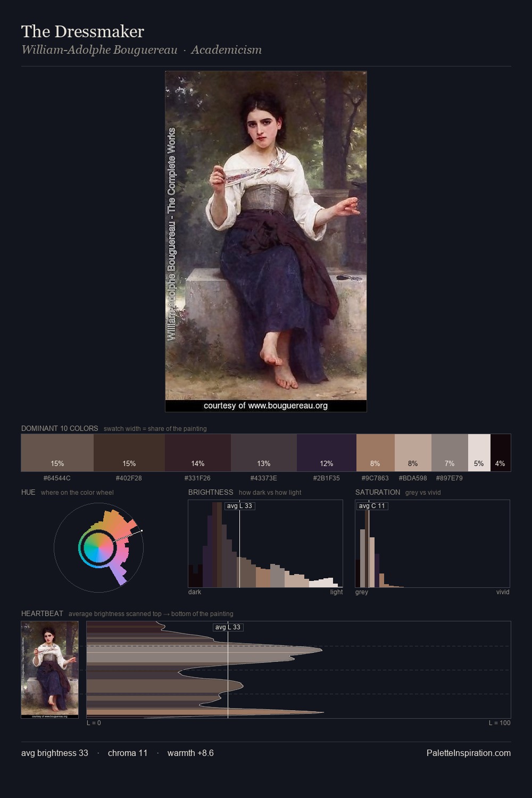Click the hue color wheel chart
532x798 pixels.
98,547
